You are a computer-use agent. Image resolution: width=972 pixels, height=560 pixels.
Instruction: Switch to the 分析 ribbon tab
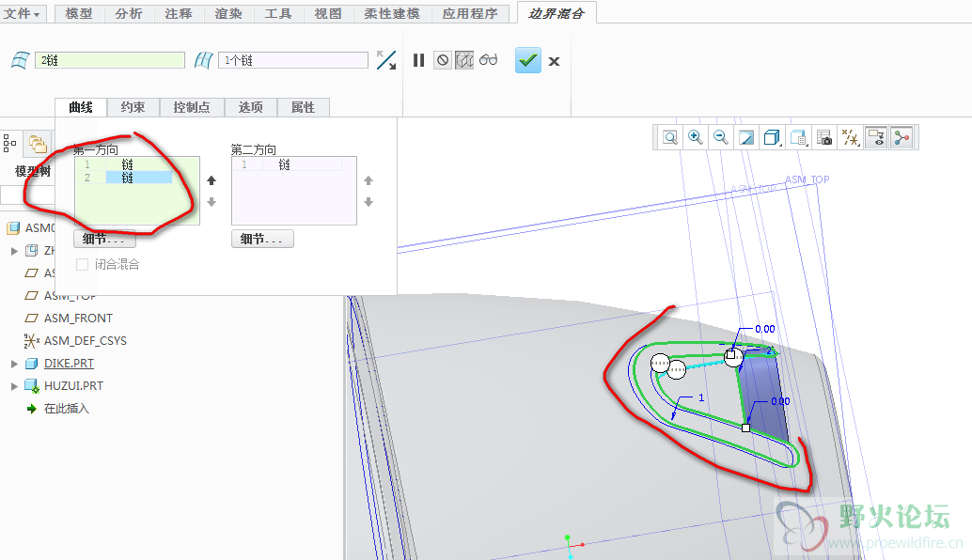coord(129,14)
